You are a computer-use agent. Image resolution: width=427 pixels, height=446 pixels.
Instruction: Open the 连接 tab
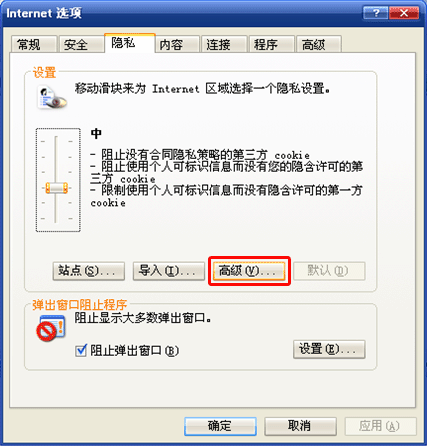[x=224, y=44]
